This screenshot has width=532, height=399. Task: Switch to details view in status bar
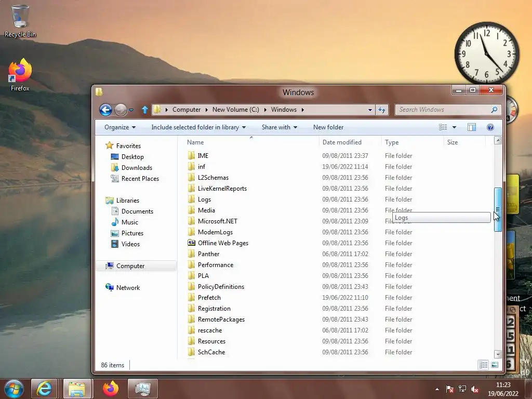483,365
